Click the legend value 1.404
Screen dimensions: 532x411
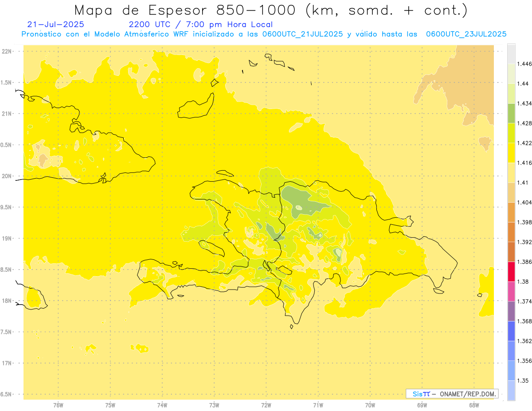point(525,203)
